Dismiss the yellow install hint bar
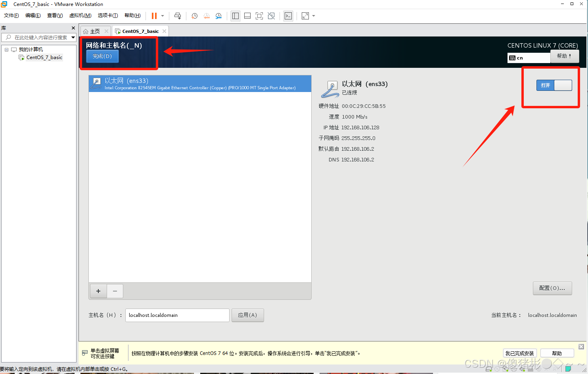The image size is (588, 374). tap(581, 347)
